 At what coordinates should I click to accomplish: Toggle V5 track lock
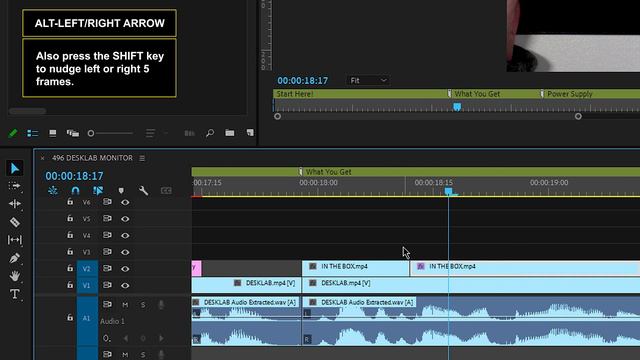(70, 218)
